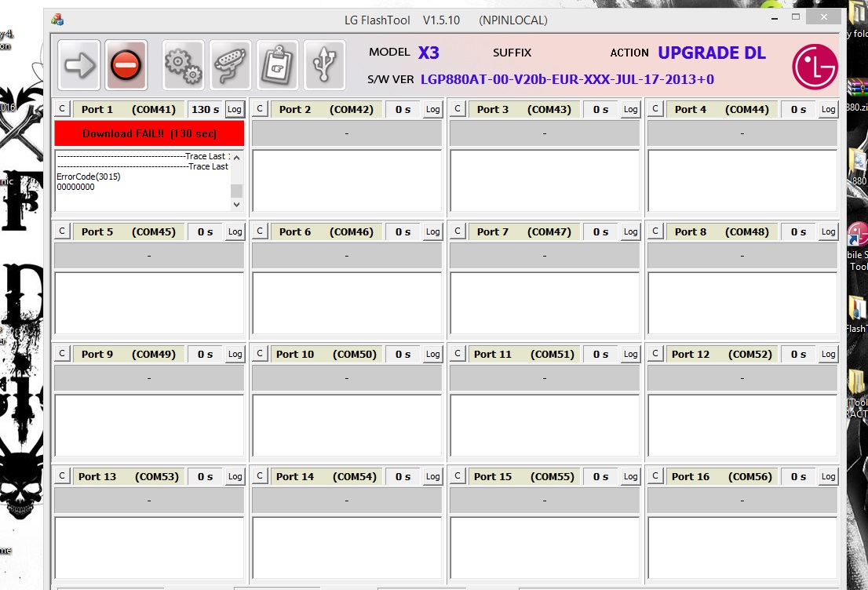Click the S/W version LGP880AT text
This screenshot has height=590, width=868.
click(x=567, y=79)
